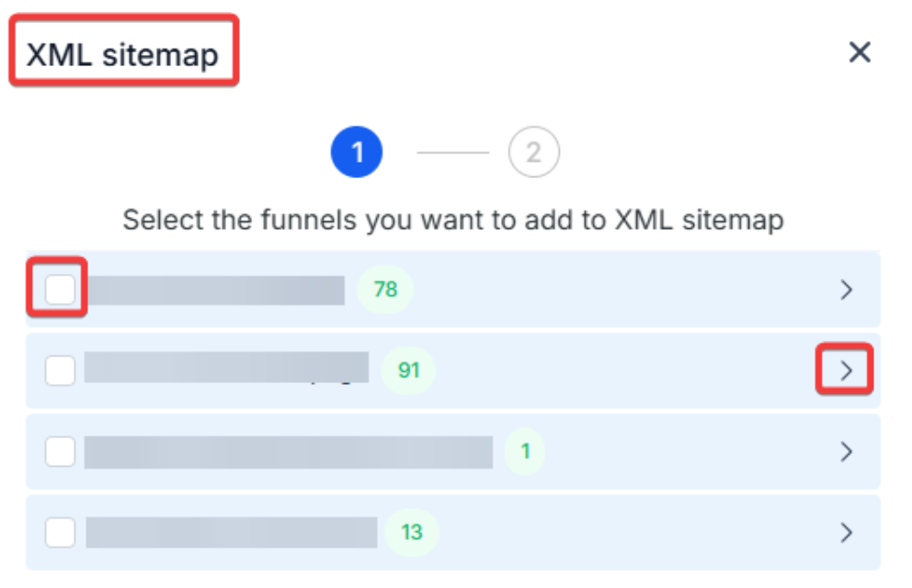Tick the checkbox for the 1-page funnel
912x588 pixels.
click(x=61, y=452)
